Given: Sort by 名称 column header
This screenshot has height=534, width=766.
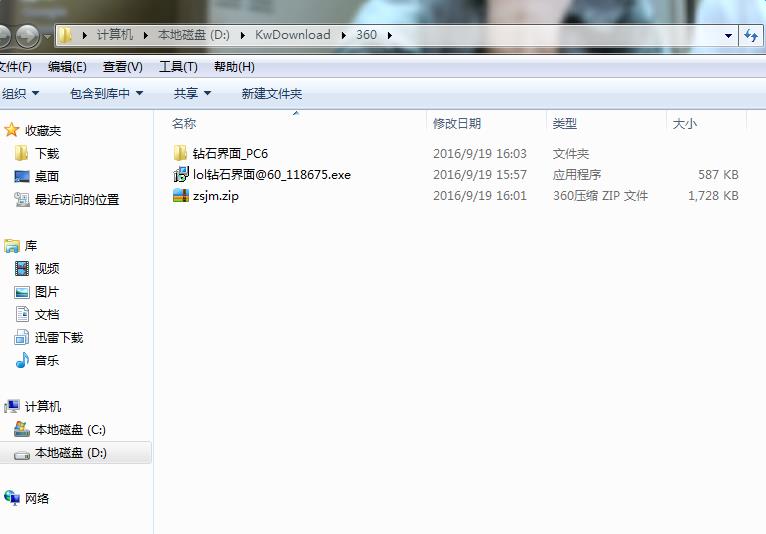Looking at the screenshot, I should coord(184,124).
